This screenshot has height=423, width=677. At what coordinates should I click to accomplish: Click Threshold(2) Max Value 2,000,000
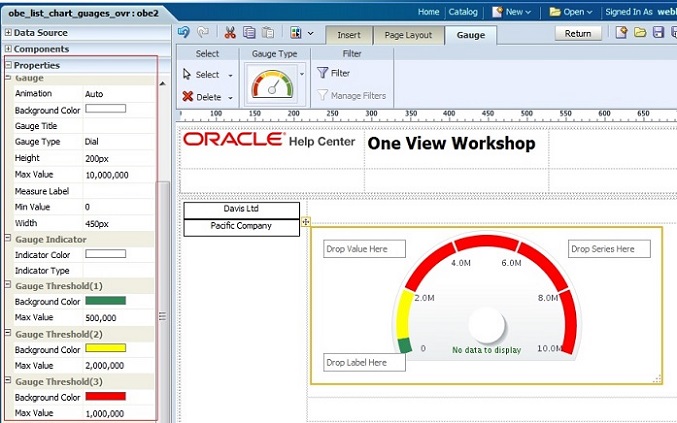point(104,366)
